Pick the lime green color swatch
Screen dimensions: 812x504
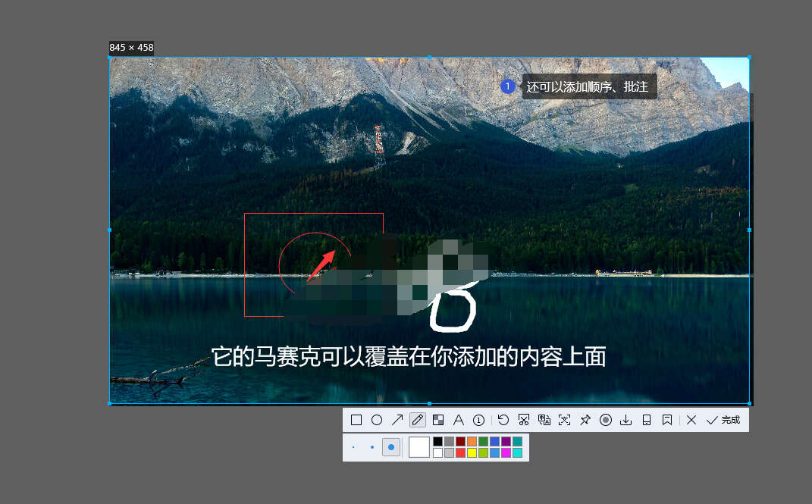coord(484,452)
